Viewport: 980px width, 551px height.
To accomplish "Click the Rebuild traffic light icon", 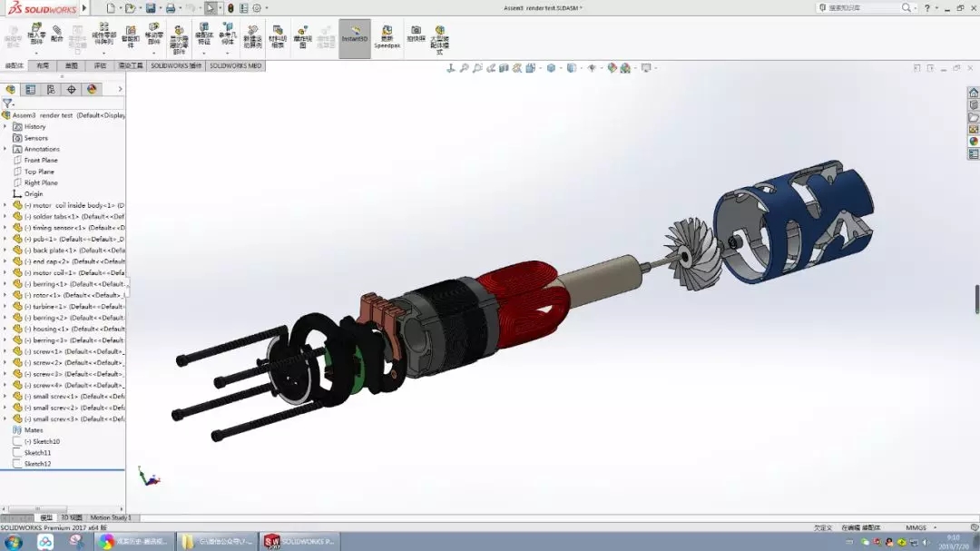I will [x=230, y=8].
